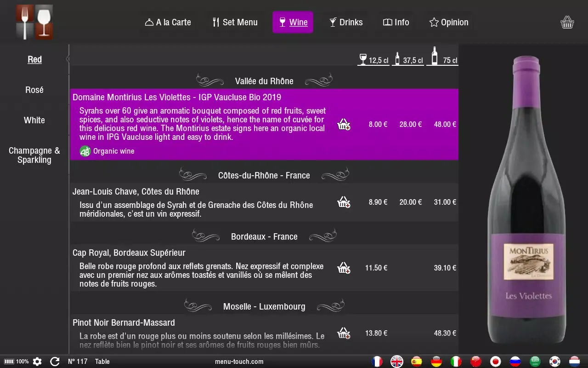This screenshot has height=368, width=588.
Task: Choose the German flag language
Action: point(436,362)
